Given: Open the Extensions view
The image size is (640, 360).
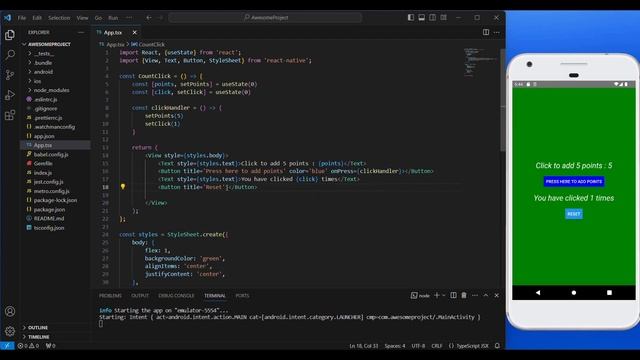Looking at the screenshot, I should [10, 115].
